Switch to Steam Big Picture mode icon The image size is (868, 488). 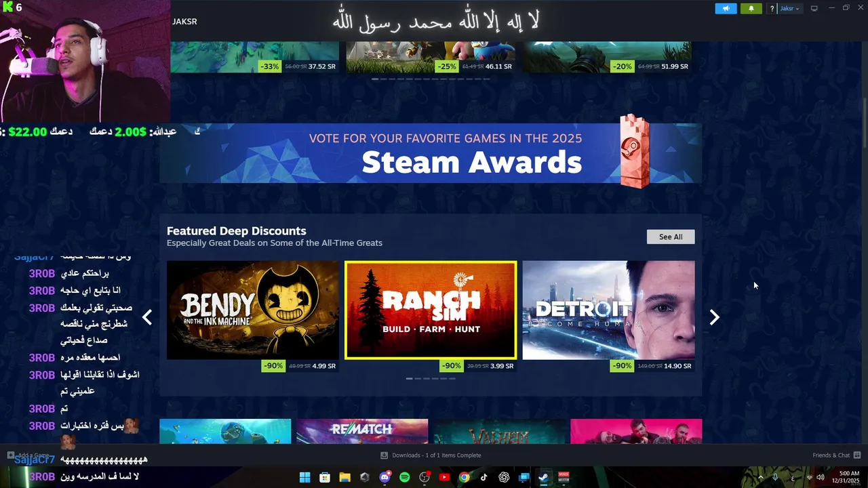(x=814, y=8)
